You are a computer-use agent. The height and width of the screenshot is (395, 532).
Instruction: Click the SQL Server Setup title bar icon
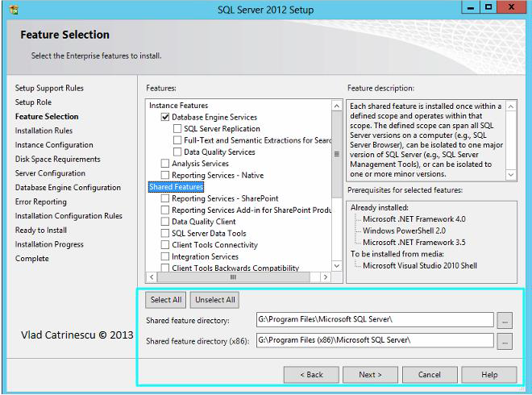pyautogui.click(x=14, y=10)
